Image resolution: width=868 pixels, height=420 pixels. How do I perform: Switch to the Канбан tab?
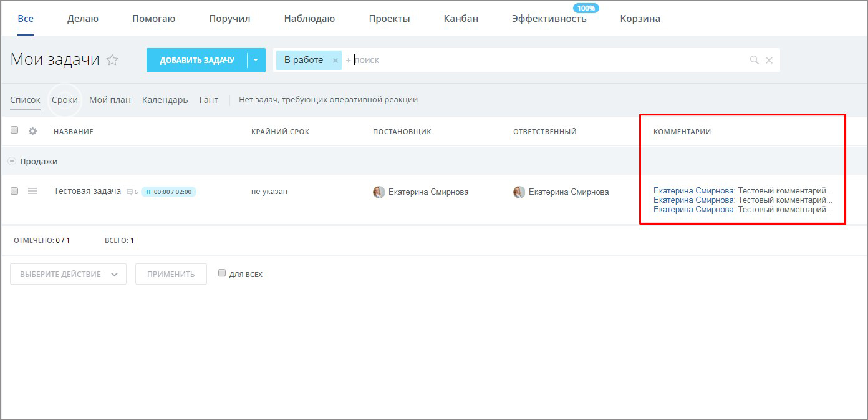click(x=461, y=19)
